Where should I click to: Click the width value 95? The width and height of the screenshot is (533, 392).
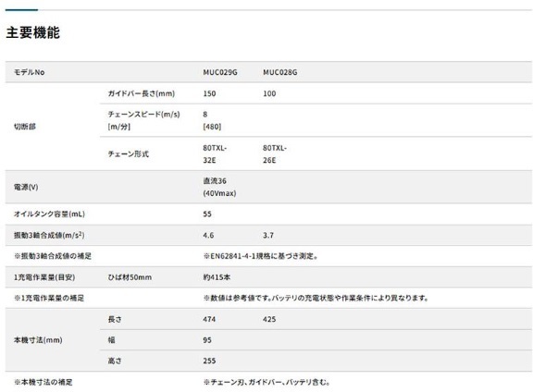[207, 340]
